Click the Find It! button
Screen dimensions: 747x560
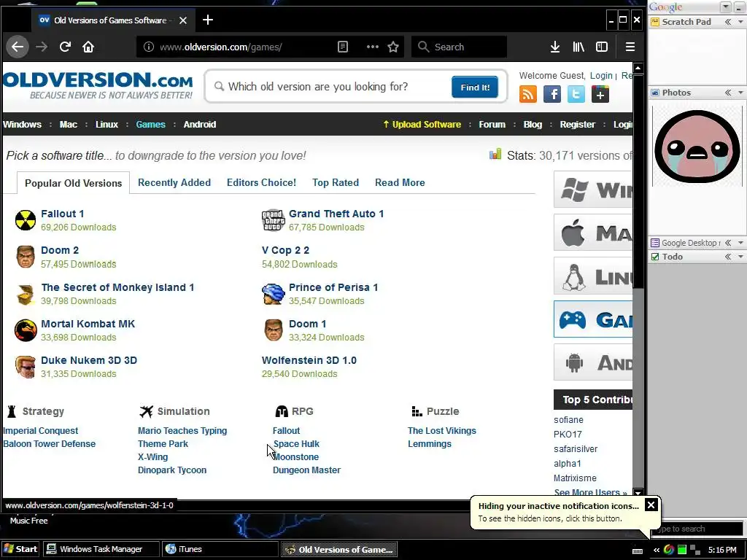pyautogui.click(x=475, y=87)
